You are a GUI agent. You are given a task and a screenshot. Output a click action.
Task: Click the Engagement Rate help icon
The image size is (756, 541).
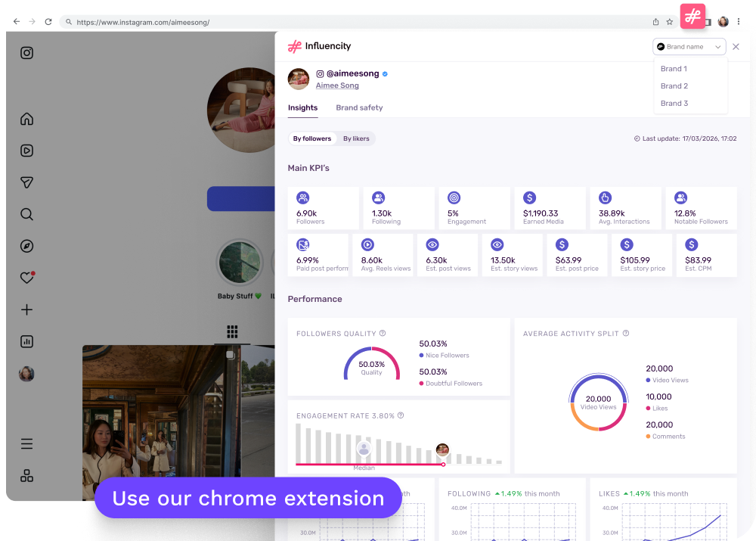[401, 415]
